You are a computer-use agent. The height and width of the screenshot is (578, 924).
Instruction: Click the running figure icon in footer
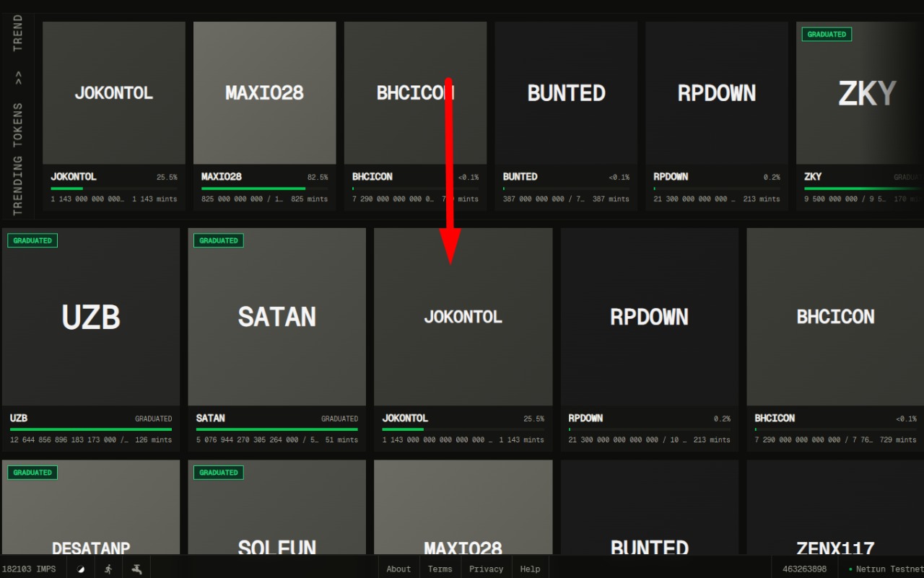(x=108, y=569)
